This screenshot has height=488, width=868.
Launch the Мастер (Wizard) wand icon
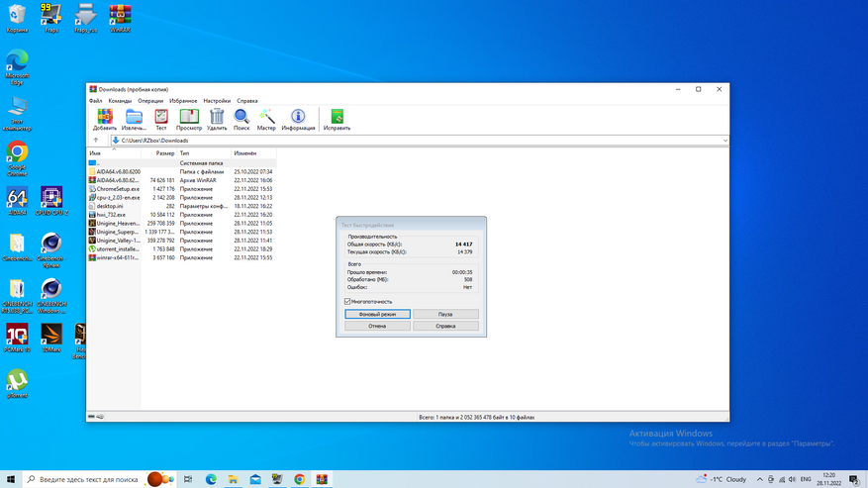pos(267,119)
